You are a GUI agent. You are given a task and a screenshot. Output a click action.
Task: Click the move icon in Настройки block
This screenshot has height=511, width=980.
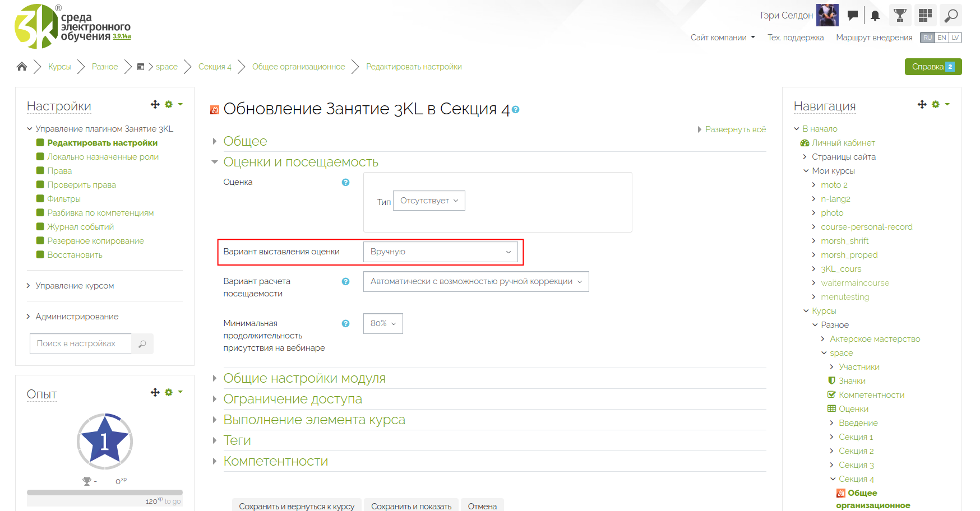[x=155, y=105]
